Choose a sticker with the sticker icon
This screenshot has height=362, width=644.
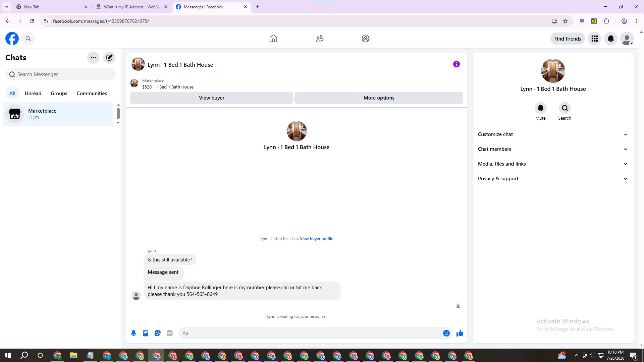158,333
